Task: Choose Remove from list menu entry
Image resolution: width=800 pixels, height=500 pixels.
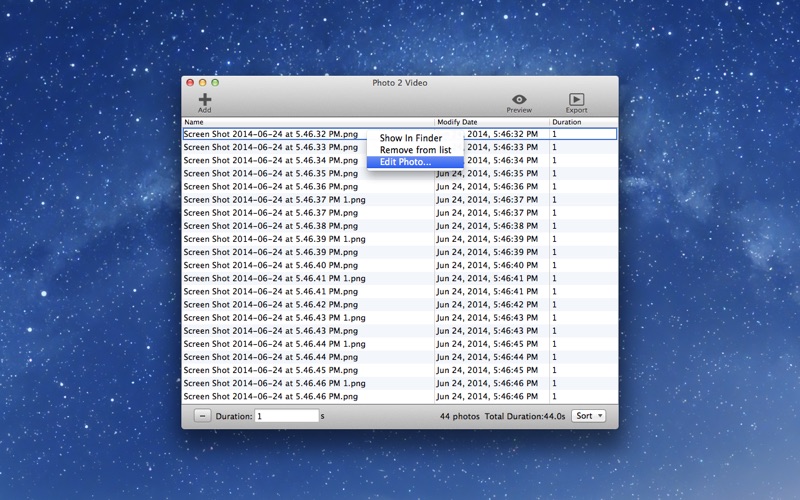Action: (415, 150)
